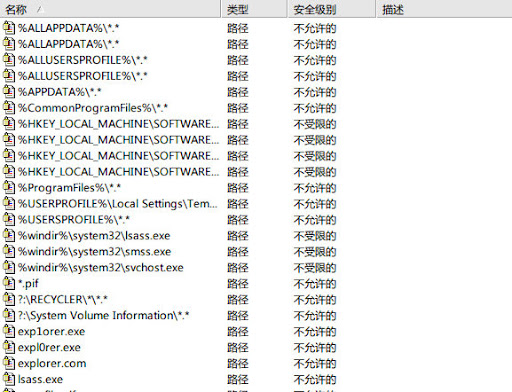Click the icon of %windir%\system32\svchost.exe rule
This screenshot has height=392, width=512.
pyautogui.click(x=9, y=267)
